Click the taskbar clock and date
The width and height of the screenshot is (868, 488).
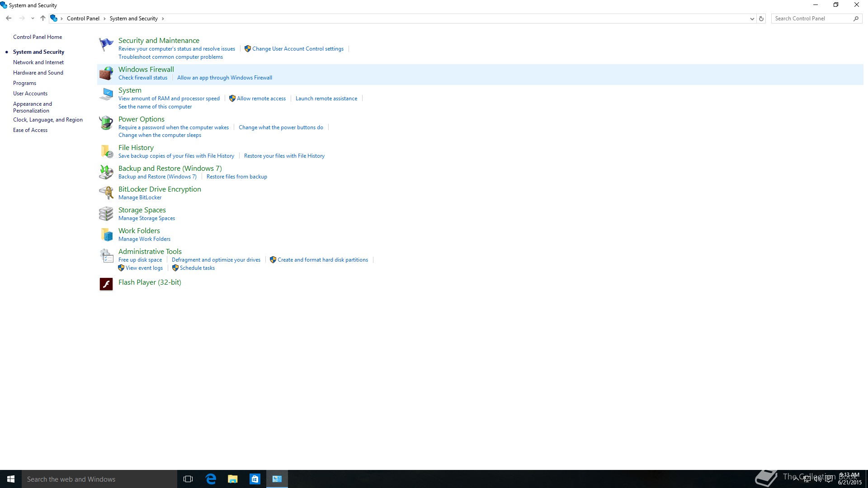coord(849,479)
